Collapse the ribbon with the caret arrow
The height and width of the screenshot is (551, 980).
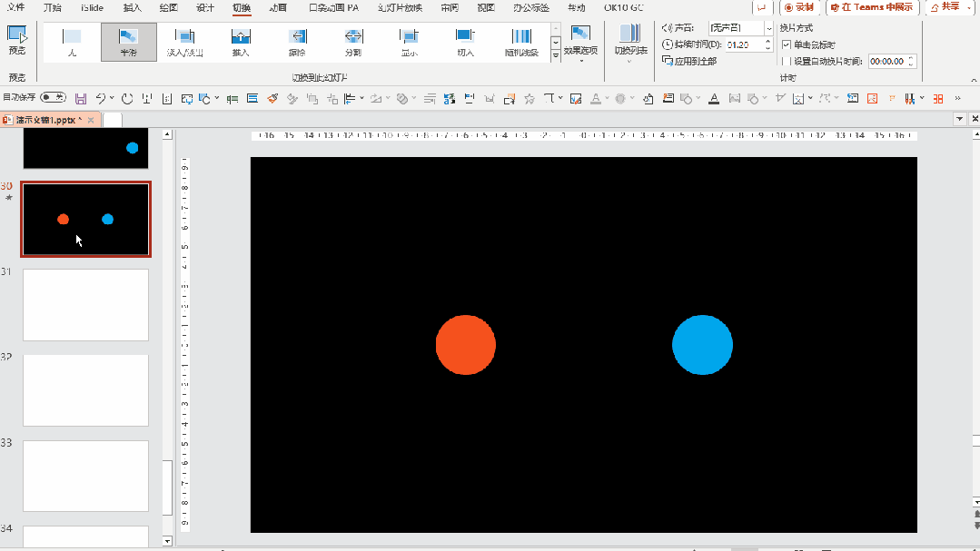974,80
